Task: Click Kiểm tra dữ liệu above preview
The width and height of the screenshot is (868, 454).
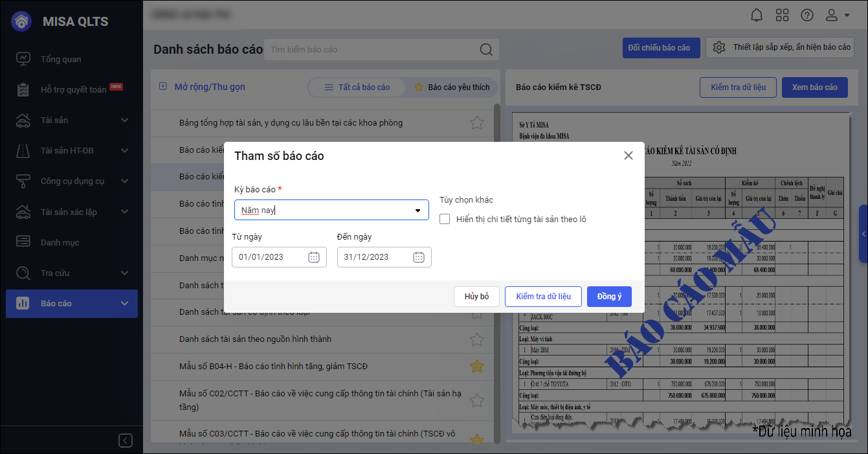Action: point(738,87)
